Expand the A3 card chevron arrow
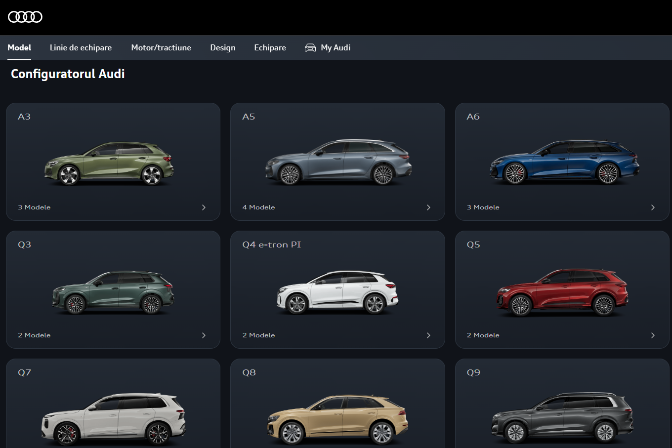 [x=204, y=207]
